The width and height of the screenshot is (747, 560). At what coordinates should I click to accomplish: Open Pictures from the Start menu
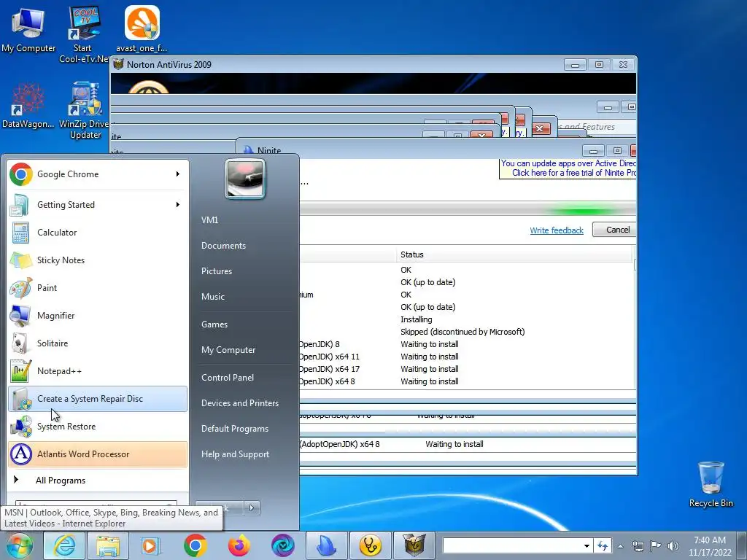(x=217, y=271)
